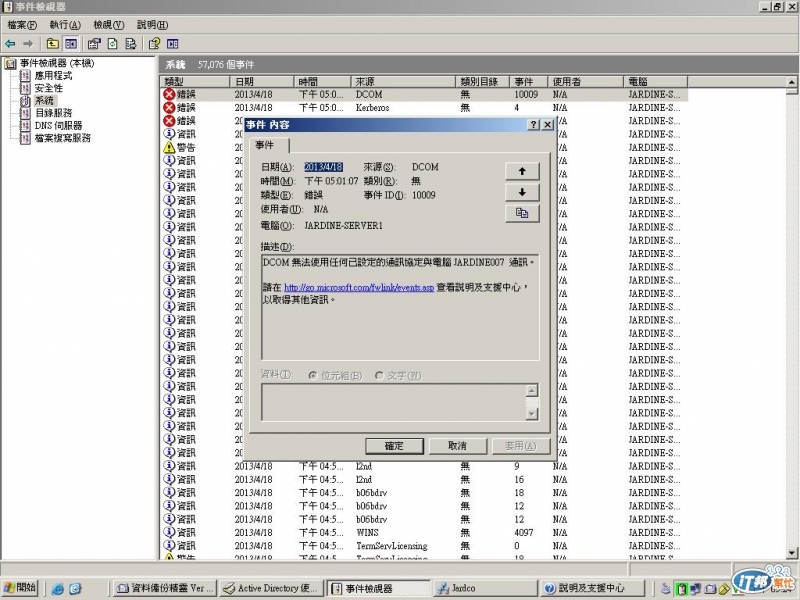Select the DCOM error event row
This screenshot has height=600, width=800.
[x=423, y=94]
